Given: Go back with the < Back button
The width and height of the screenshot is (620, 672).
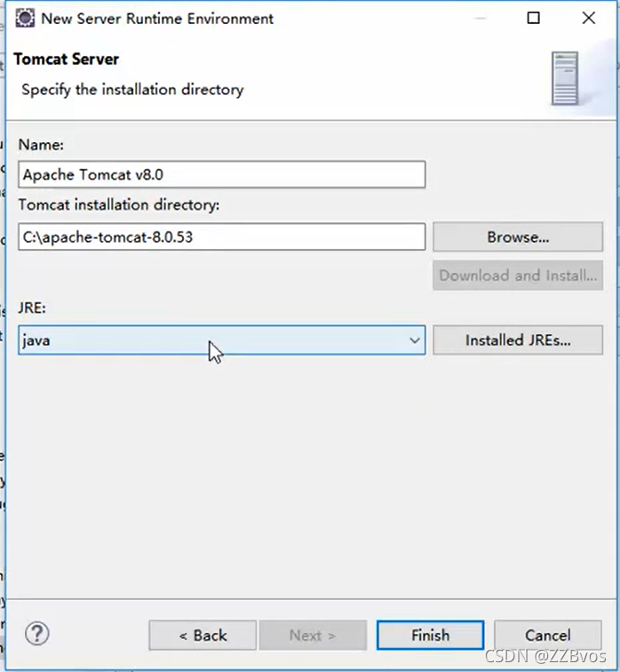Looking at the screenshot, I should [203, 636].
